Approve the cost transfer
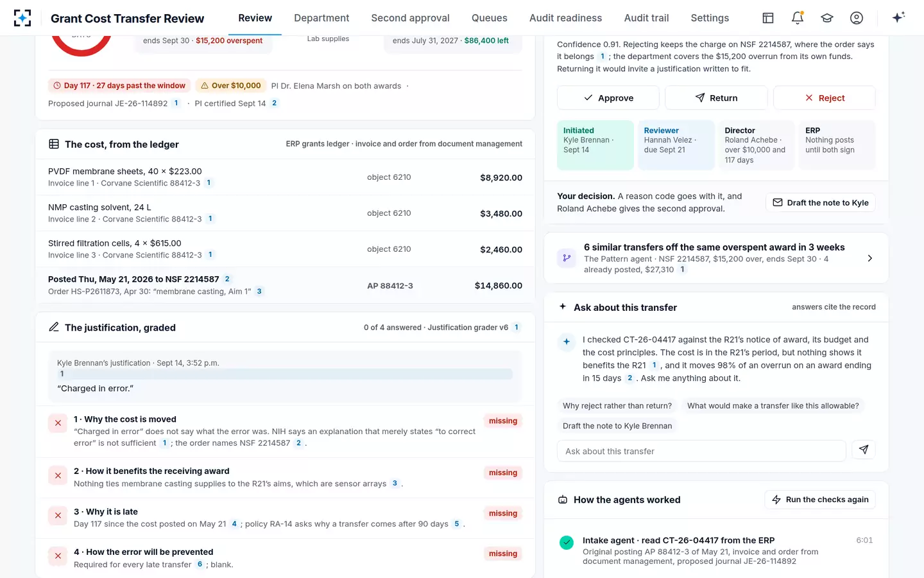This screenshot has width=924, height=578. (x=608, y=98)
